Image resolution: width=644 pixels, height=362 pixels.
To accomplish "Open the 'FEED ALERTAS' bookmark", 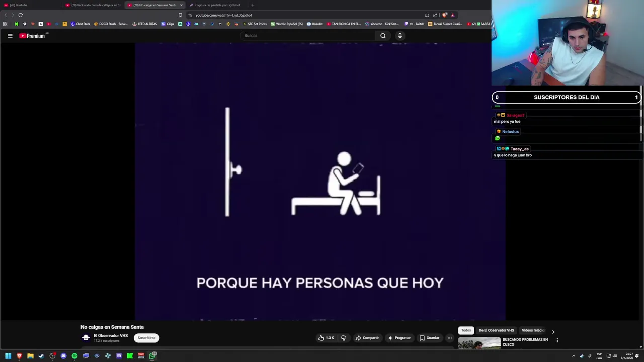I will (x=145, y=24).
